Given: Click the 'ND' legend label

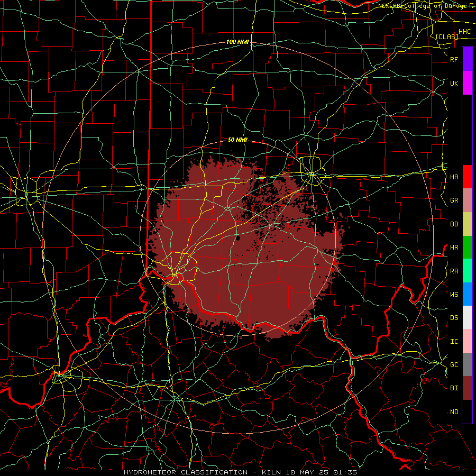Looking at the screenshot, I should pyautogui.click(x=454, y=411).
